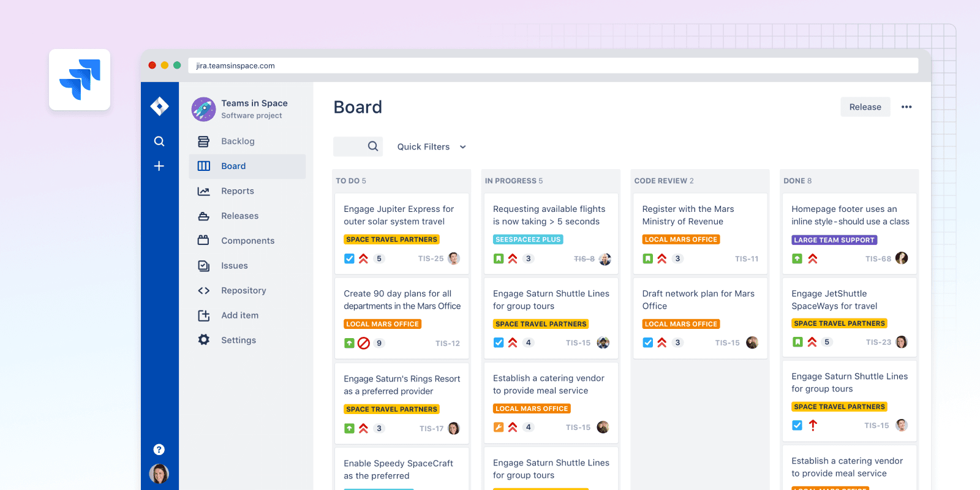Click the green story bookmark icon on the TIS-8 card
The image size is (980, 490).
tap(499, 258)
